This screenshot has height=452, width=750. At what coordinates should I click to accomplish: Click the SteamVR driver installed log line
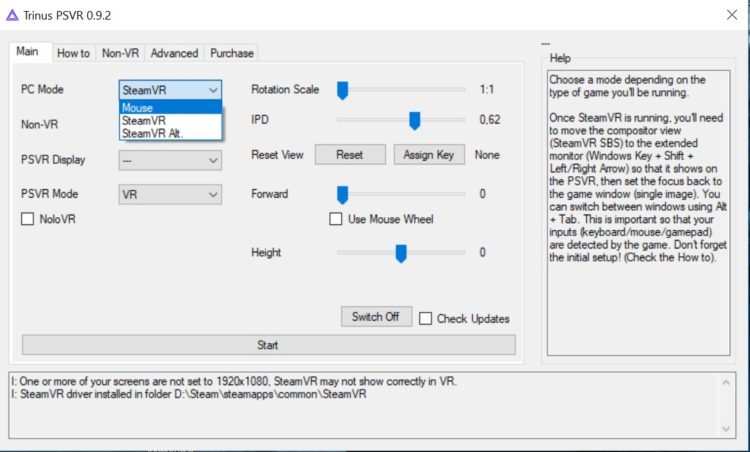tap(189, 394)
